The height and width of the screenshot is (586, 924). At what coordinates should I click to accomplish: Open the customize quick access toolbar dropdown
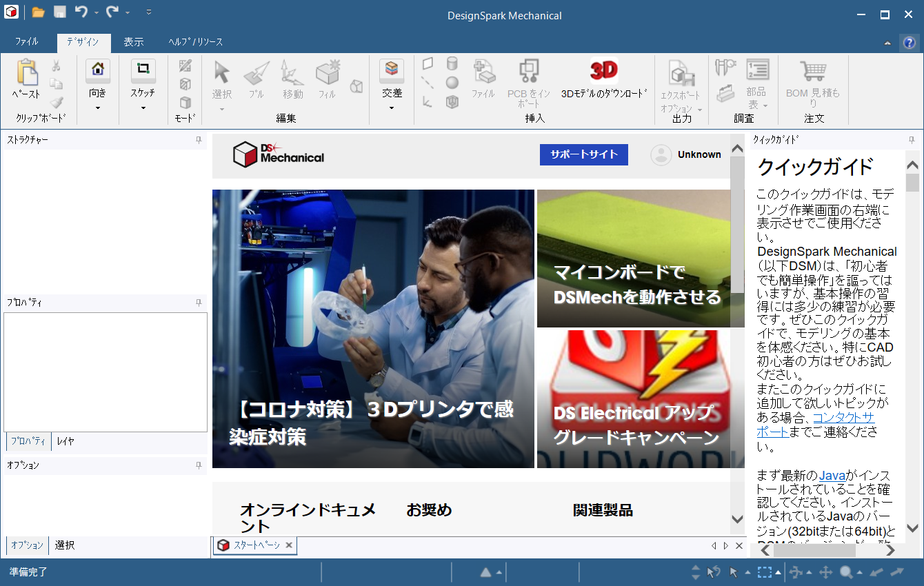click(148, 12)
